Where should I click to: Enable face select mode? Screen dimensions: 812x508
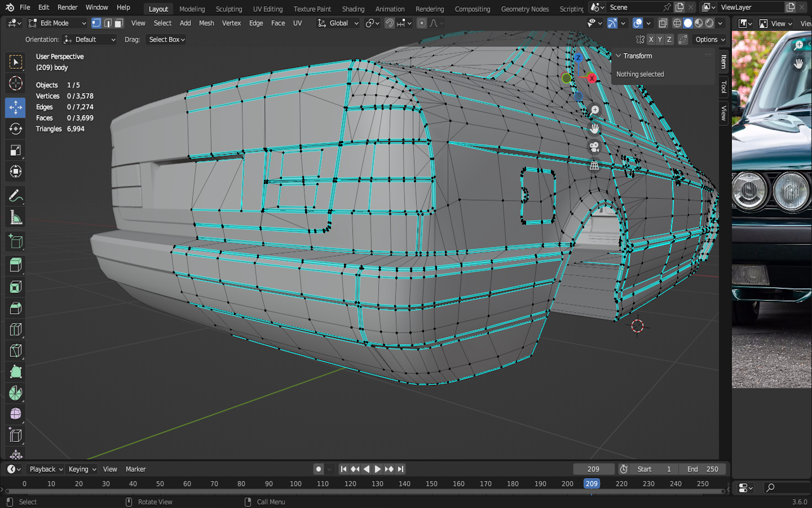coord(119,23)
